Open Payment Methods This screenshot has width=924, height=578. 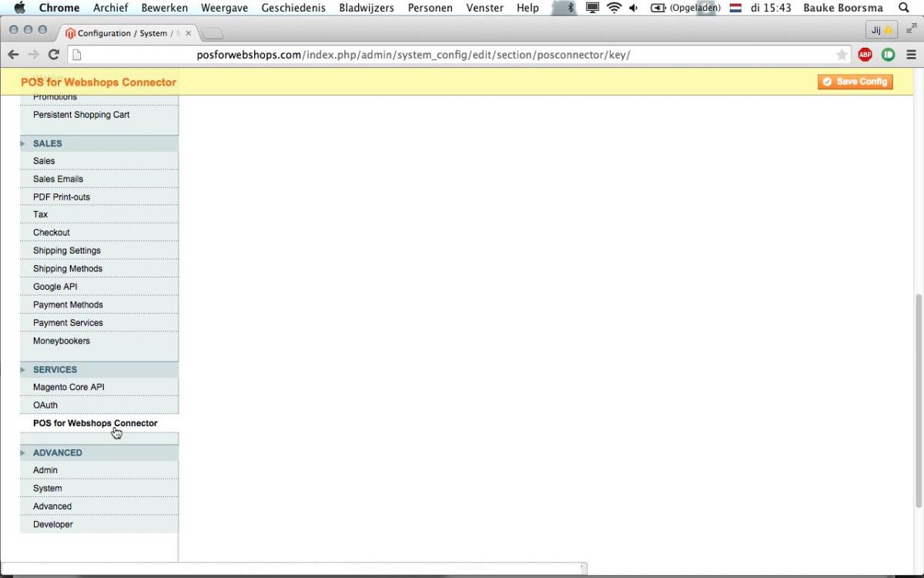68,305
